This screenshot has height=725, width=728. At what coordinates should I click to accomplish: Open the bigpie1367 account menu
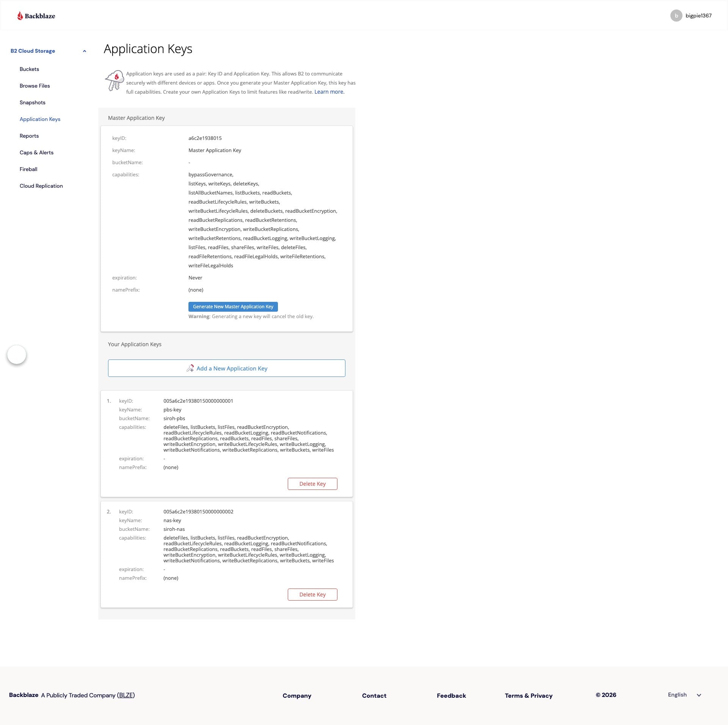[698, 16]
